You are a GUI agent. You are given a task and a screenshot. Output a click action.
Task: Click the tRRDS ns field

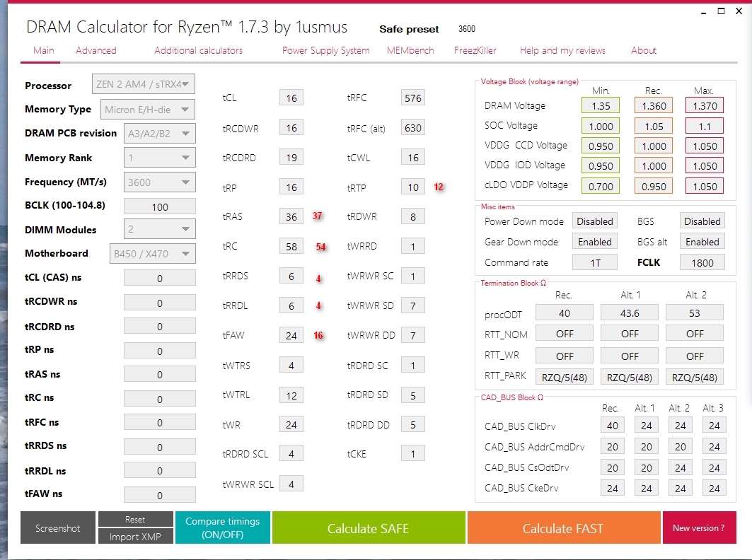(x=160, y=447)
